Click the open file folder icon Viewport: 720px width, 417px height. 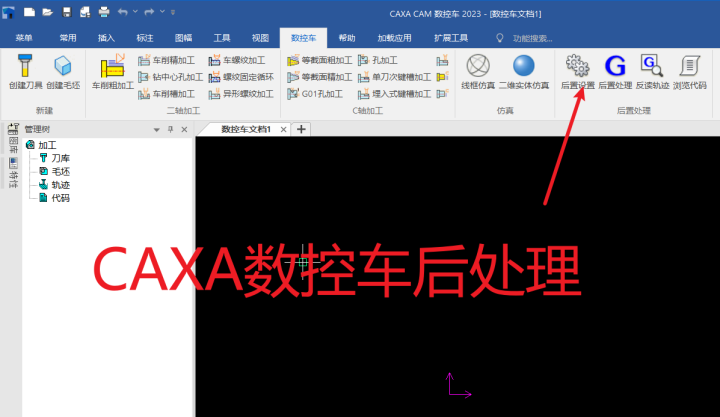tap(48, 12)
